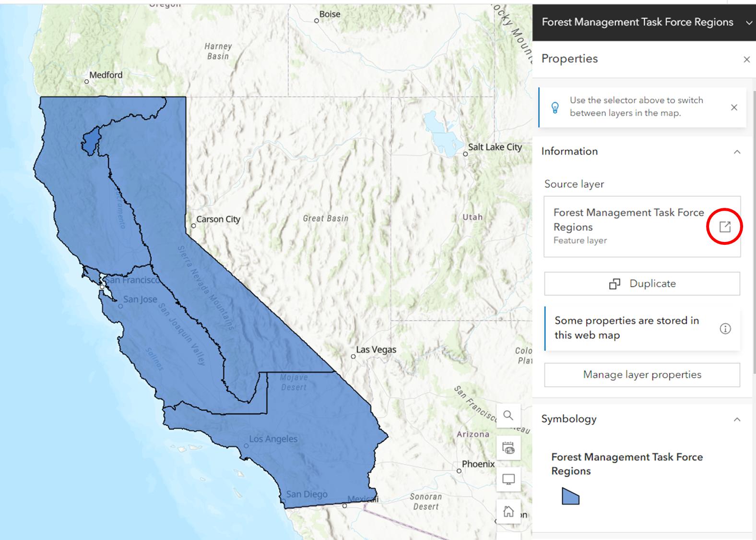Click the Sonoran Desert map label

[425, 502]
